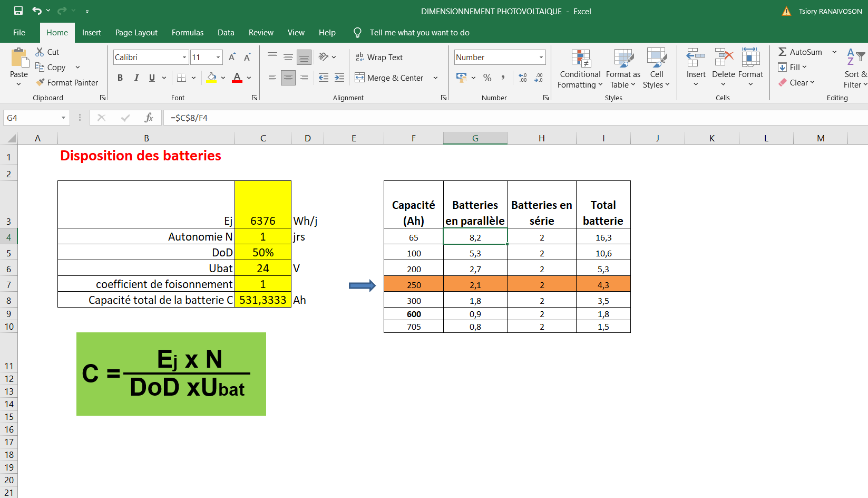The width and height of the screenshot is (868, 498).
Task: Switch to the Insert tab
Action: [92, 33]
